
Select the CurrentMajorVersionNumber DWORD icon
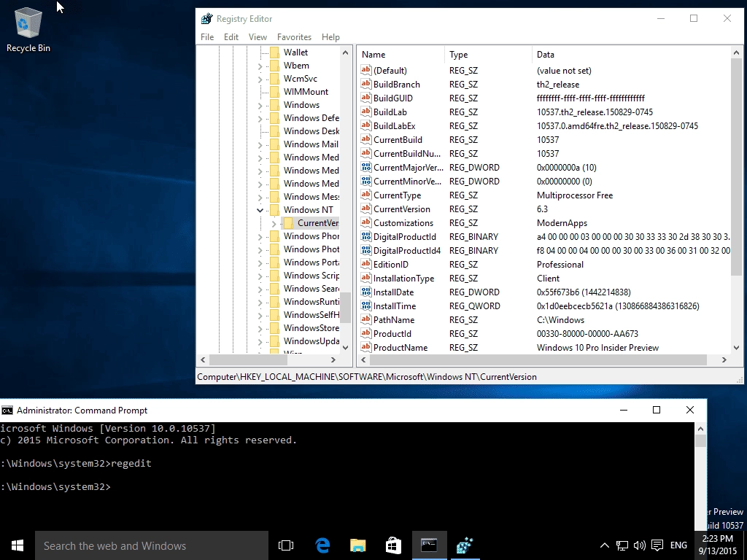tap(366, 167)
